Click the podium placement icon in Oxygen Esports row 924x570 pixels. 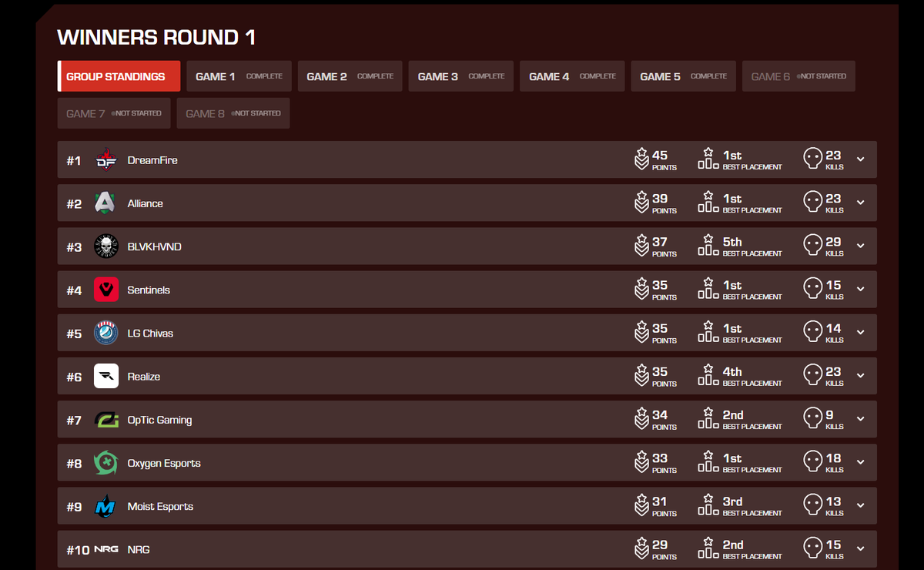(708, 462)
